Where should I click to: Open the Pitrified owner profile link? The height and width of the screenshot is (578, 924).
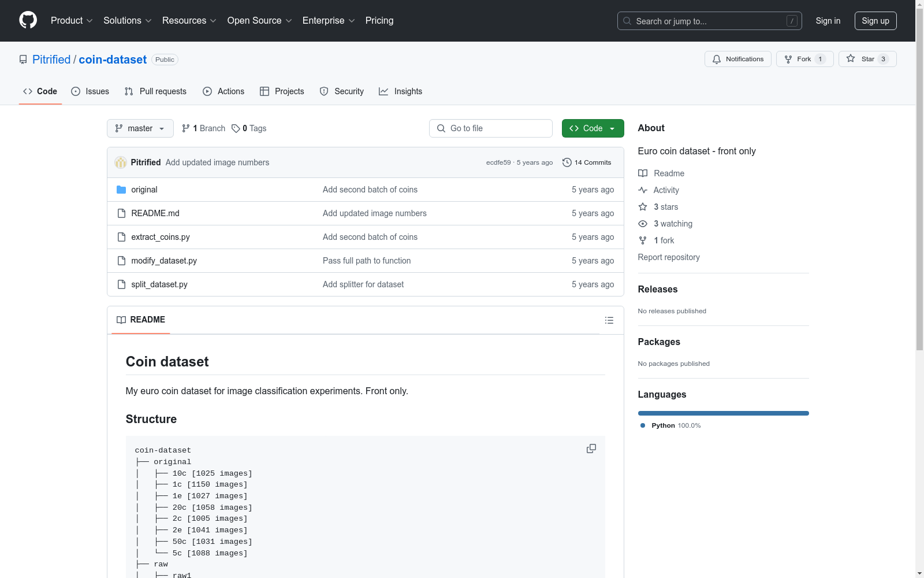point(51,60)
